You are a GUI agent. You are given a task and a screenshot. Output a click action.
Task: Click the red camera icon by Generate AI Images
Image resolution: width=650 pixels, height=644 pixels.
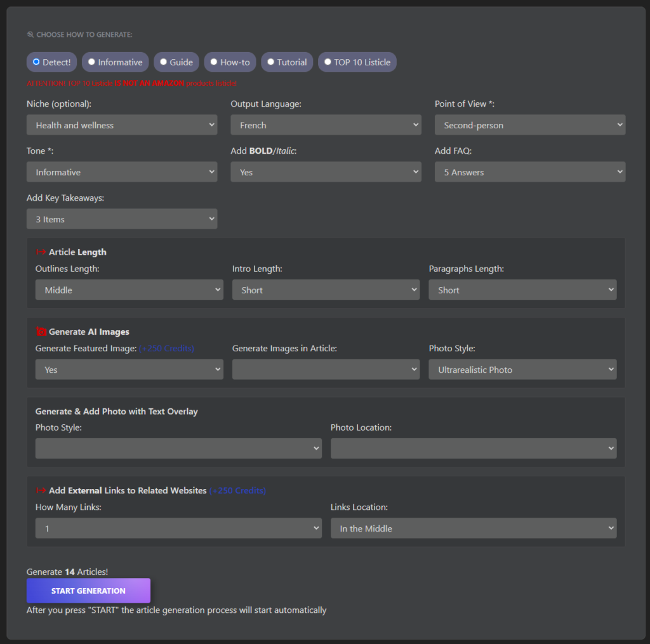tap(41, 332)
